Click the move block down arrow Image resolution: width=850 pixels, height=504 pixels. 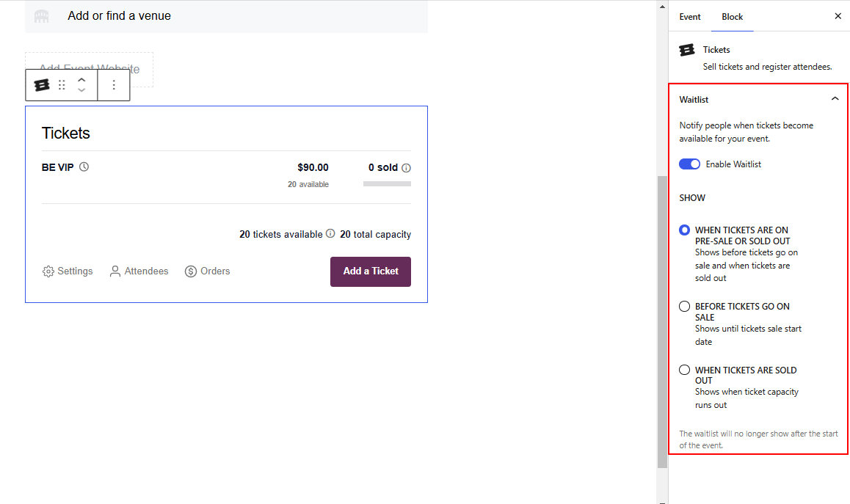[x=81, y=90]
